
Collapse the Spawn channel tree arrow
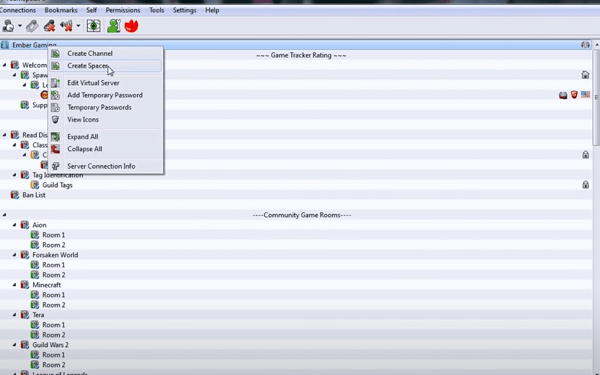click(15, 75)
